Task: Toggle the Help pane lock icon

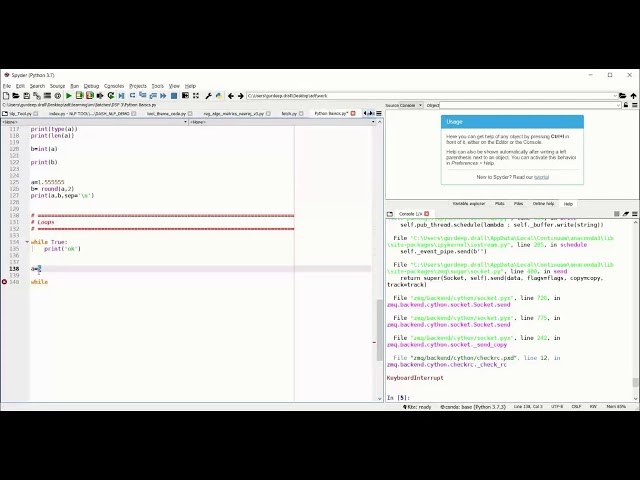Action: tap(626, 105)
